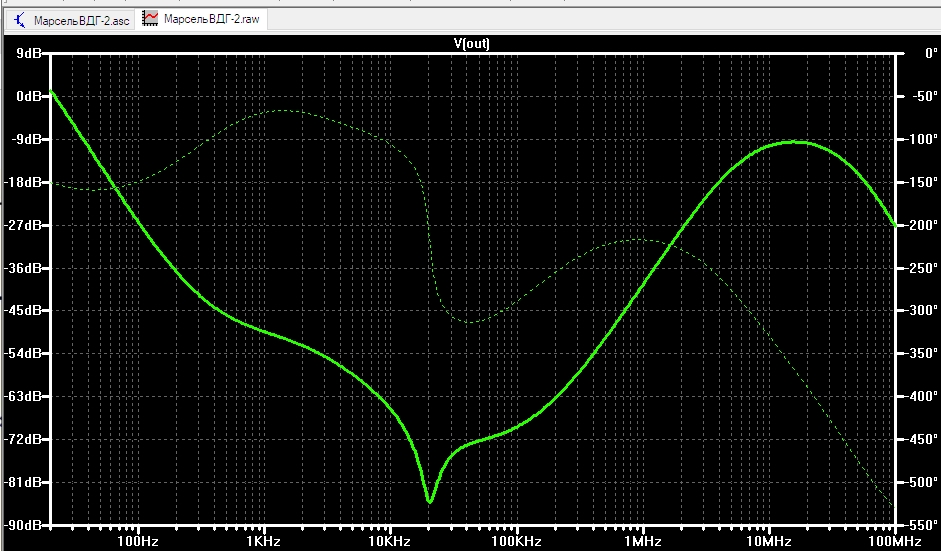Select the МарсельВДГ-2.raw waveform tab
941x551 pixels.
(202, 19)
